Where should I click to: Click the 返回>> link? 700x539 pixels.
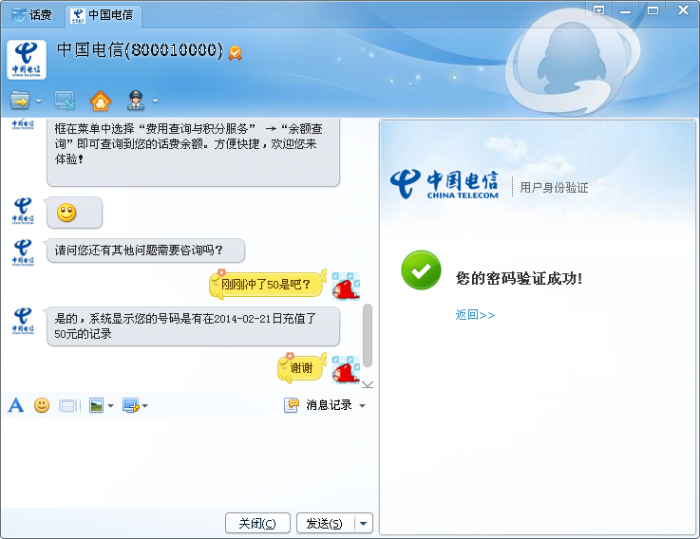click(475, 315)
